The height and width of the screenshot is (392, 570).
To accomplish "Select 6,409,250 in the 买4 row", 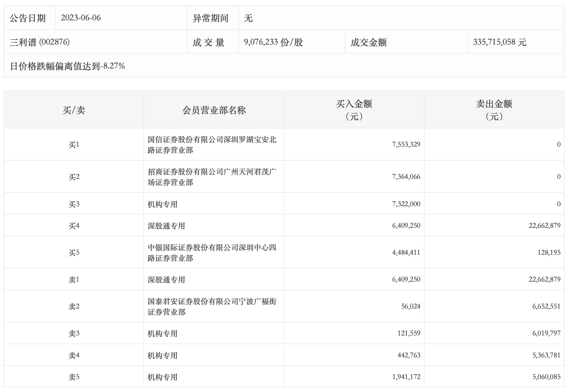I will pyautogui.click(x=406, y=226).
